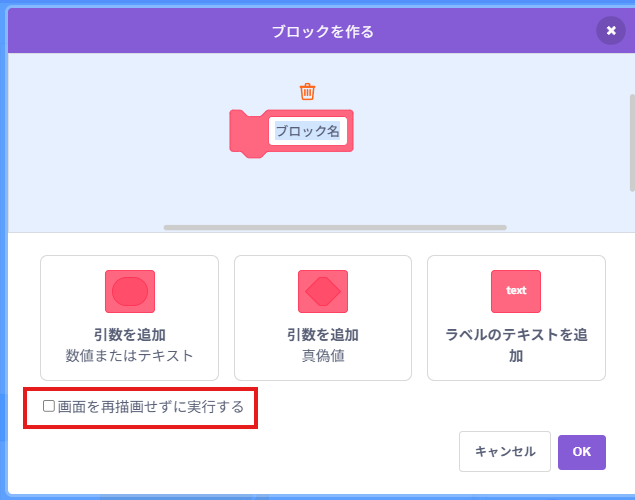635x500 pixels.
Task: Click the キャンセル button
Action: [505, 451]
